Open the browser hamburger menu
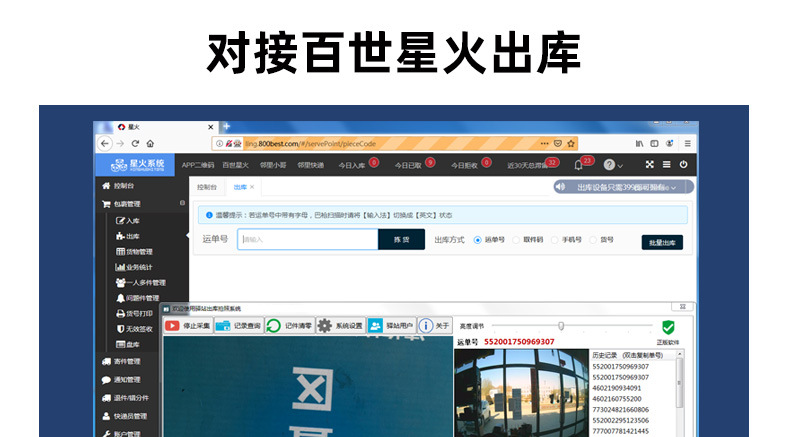Viewport: 790px width, 437px height. [x=687, y=144]
